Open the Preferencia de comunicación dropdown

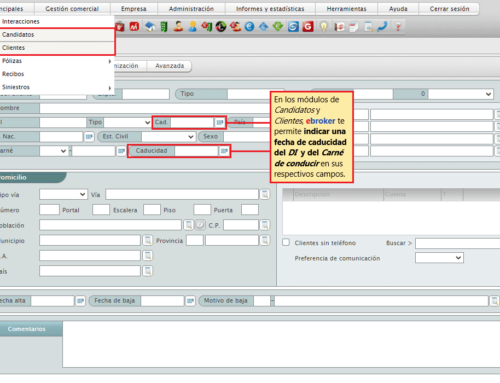(x=439, y=258)
